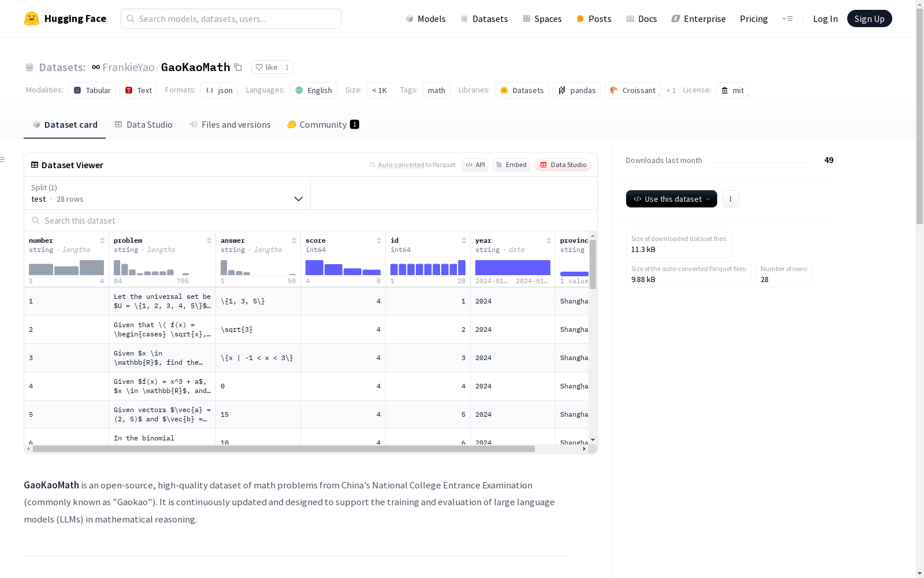Viewport: 924px width, 578px height.
Task: Click the like count number
Action: click(x=287, y=67)
